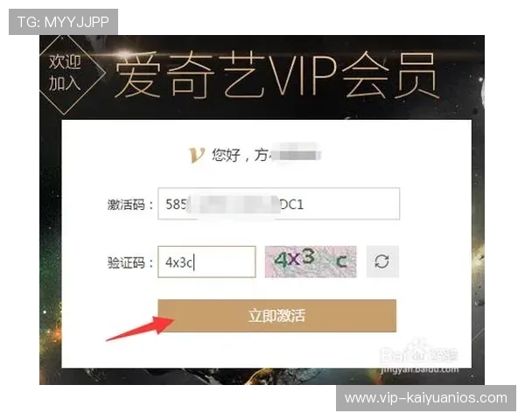Open www.vip-kaiyuanios.com watermark link
525x420 pixels.
pos(426,398)
